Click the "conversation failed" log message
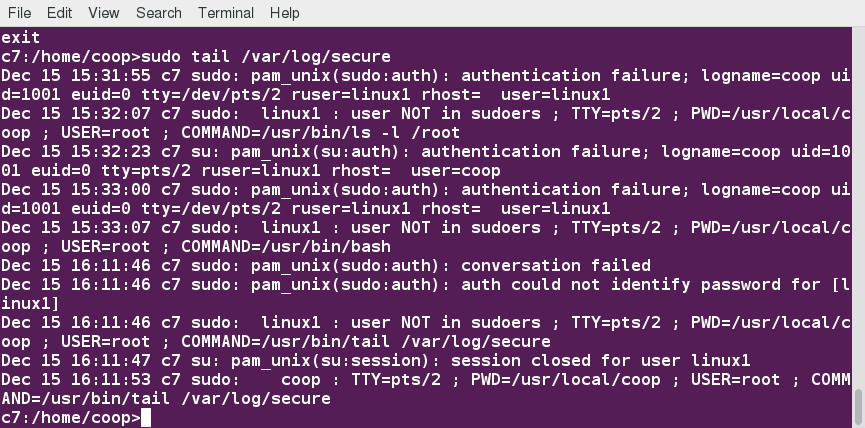Viewport: 865px width, 428px height. pyautogui.click(x=556, y=266)
